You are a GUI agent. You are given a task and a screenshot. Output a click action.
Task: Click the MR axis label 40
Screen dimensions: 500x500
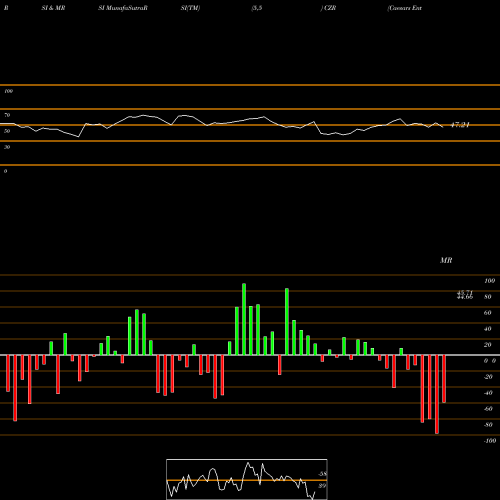[488, 329]
